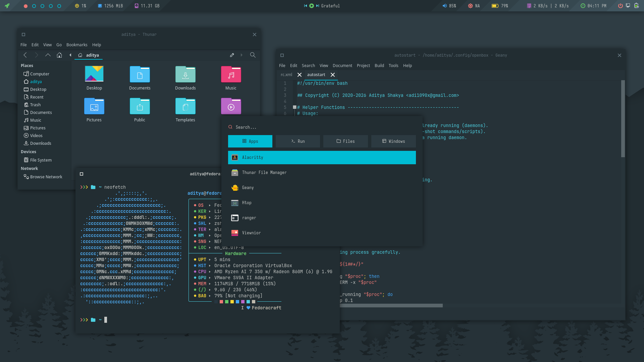
Task: Switch to the second workspace dot
Action: 34,6
